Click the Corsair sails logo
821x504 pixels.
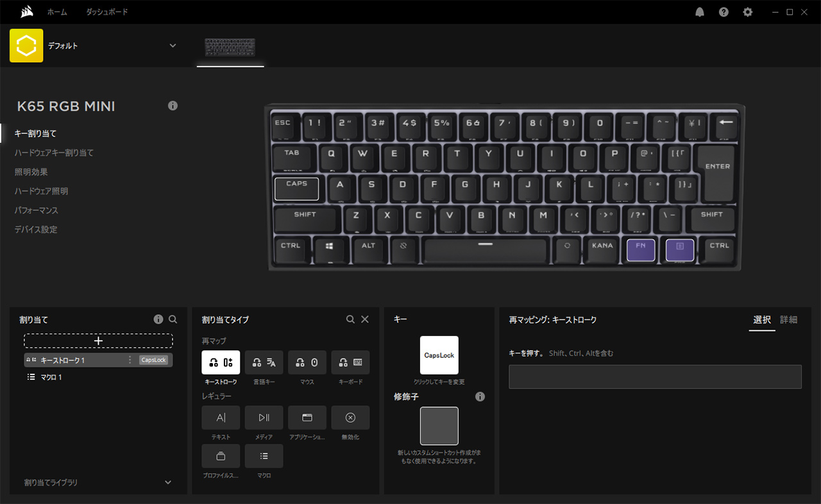click(x=26, y=12)
